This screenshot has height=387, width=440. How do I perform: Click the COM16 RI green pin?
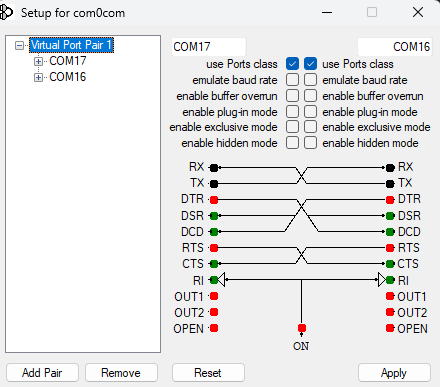390,280
